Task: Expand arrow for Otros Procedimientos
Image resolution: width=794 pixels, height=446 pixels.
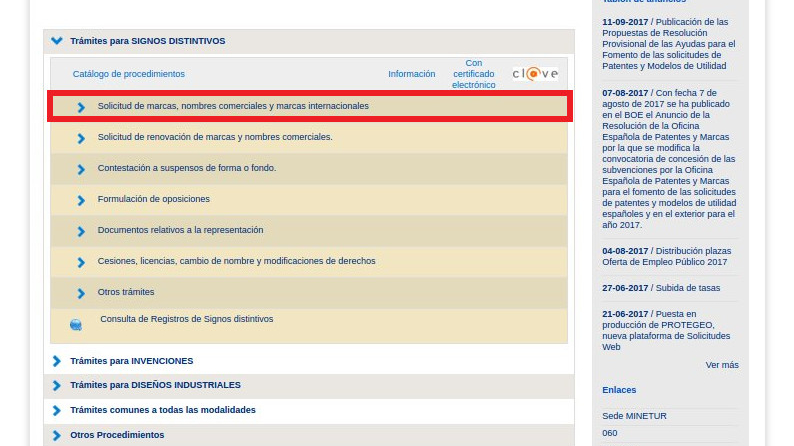Action: [57, 435]
